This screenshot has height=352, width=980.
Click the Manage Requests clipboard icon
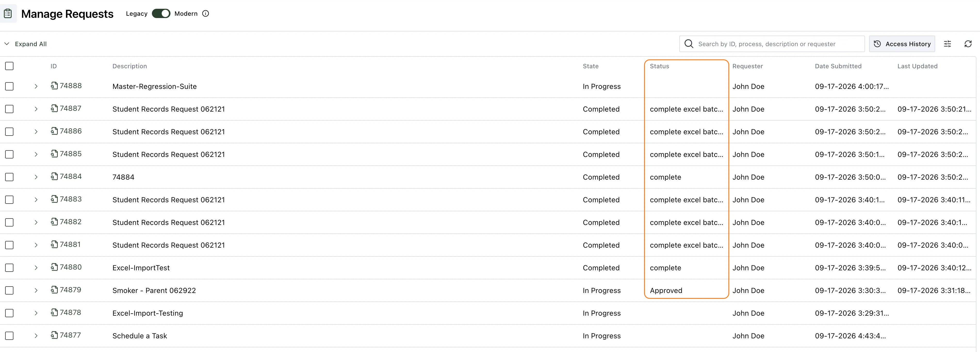coord(8,14)
